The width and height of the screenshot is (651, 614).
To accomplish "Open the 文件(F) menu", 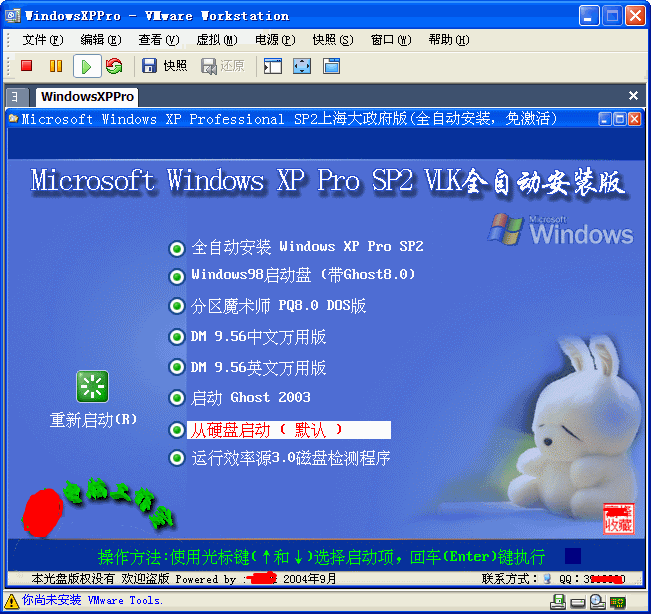I will [x=43, y=40].
